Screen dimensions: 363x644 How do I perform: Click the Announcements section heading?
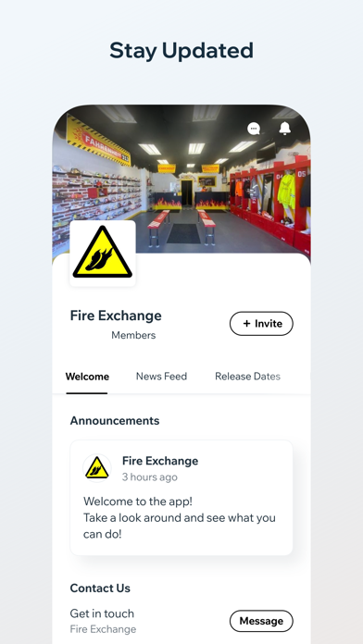(x=115, y=421)
